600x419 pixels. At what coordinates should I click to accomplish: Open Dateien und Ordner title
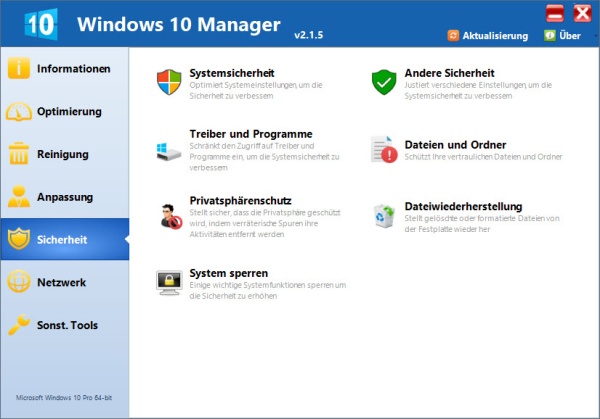pyautogui.click(x=455, y=145)
